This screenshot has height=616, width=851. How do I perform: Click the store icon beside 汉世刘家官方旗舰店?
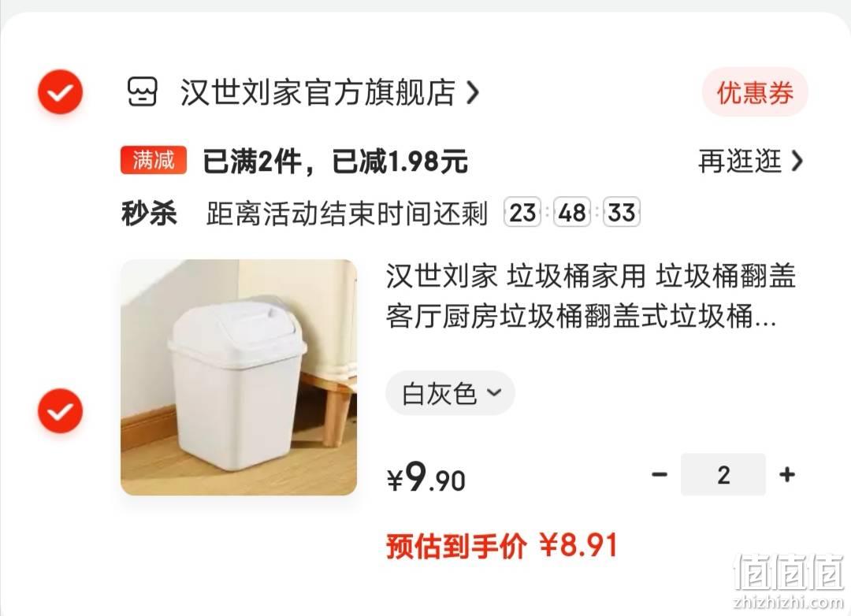tap(142, 91)
